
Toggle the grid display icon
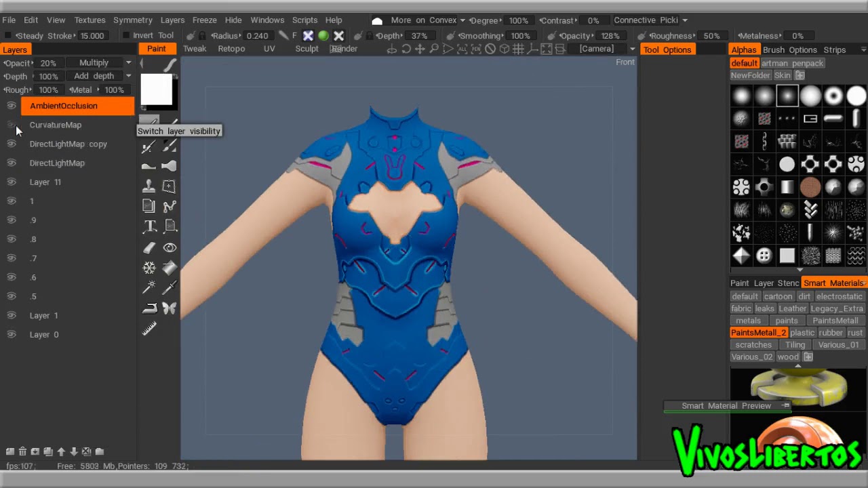tap(518, 49)
